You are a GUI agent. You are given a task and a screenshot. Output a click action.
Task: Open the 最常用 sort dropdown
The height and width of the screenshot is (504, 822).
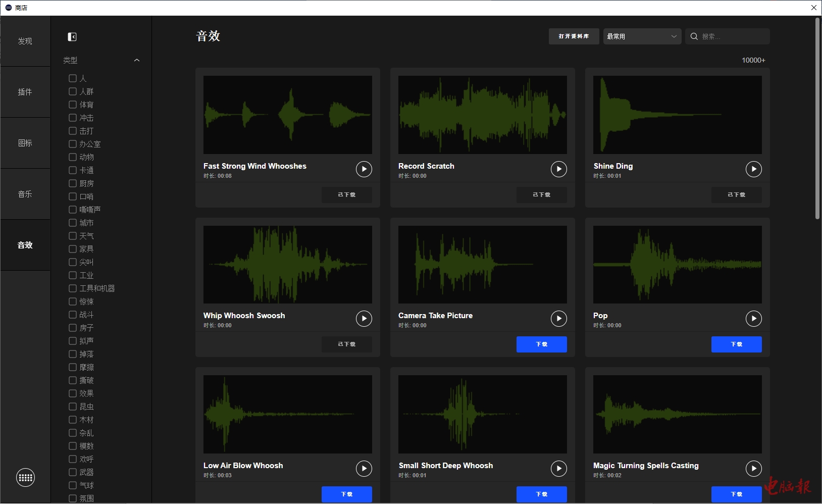[x=642, y=36]
